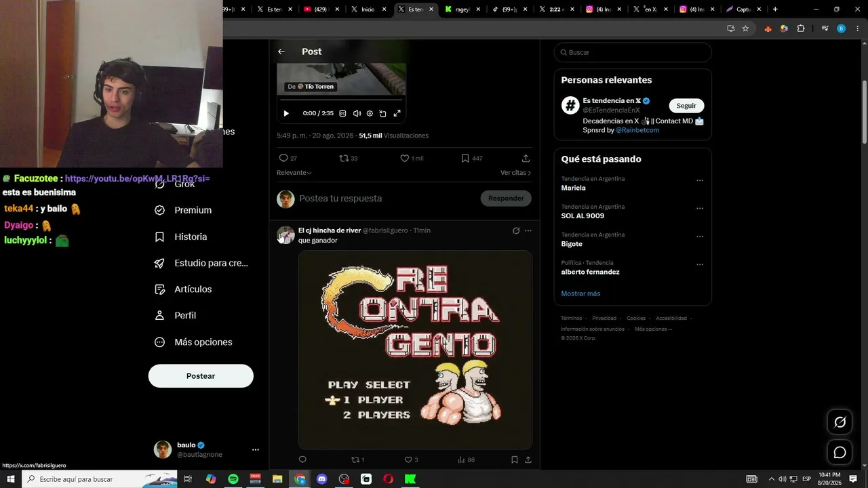This screenshot has width=868, height=488.
Task: Click the Responder button
Action: (506, 199)
